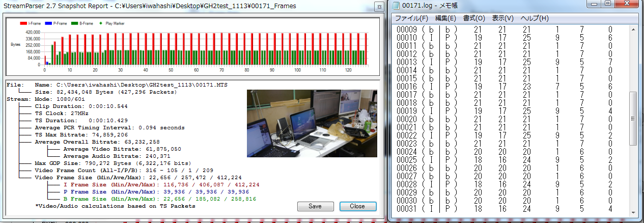Open the ヘルプ(H) help menu

coord(533,18)
